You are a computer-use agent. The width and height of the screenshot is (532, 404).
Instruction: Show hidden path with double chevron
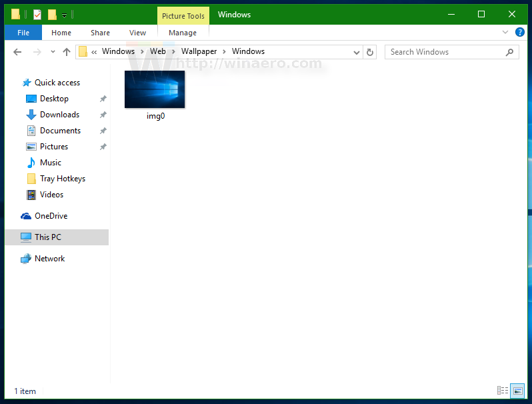click(x=94, y=52)
